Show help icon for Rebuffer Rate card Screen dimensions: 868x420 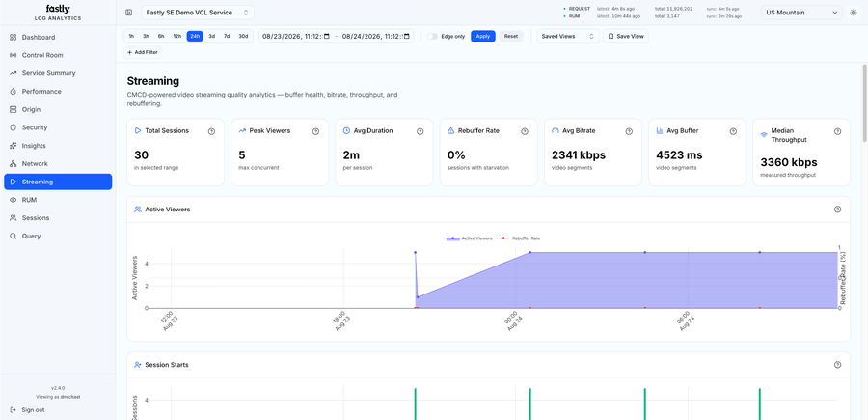[x=525, y=131]
